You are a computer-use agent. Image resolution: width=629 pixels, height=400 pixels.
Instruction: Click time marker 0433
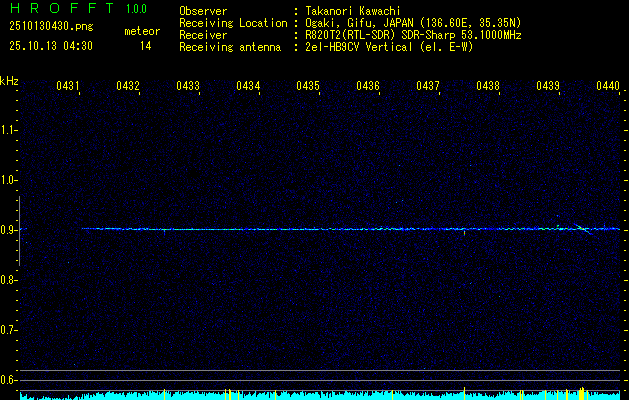point(188,85)
